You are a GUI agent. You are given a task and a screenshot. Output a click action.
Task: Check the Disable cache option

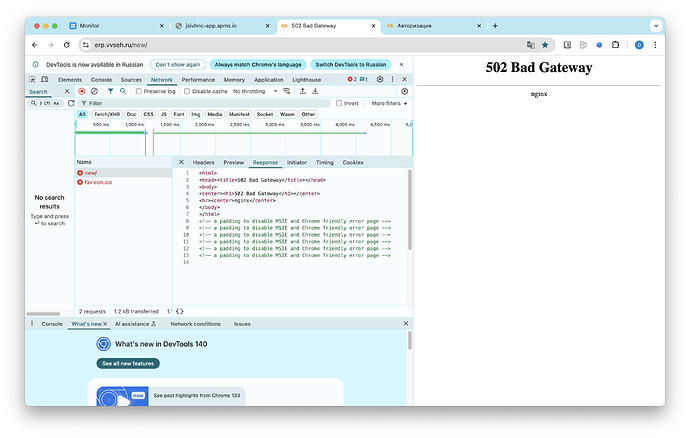pos(186,91)
